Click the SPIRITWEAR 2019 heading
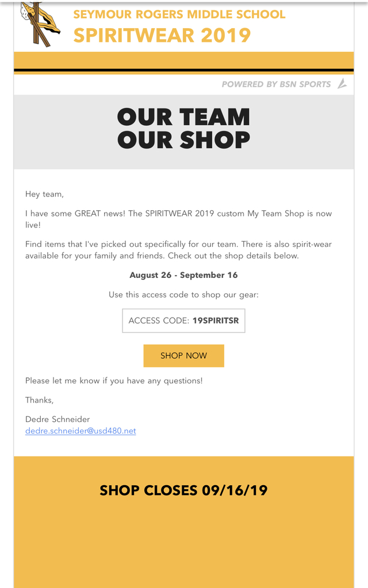 pyautogui.click(x=162, y=36)
